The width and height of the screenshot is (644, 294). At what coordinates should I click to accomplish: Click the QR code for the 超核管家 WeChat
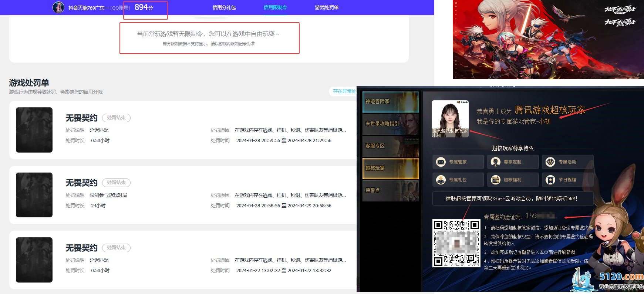click(x=456, y=243)
